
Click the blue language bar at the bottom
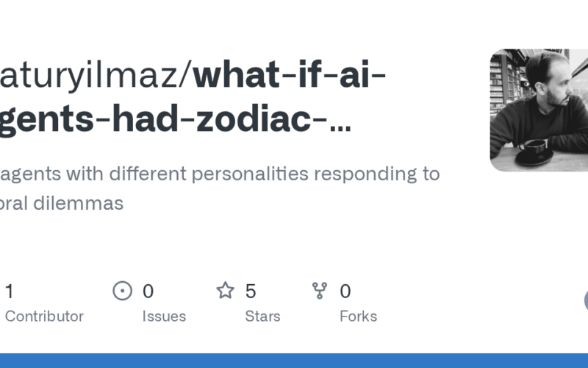pos(294,361)
